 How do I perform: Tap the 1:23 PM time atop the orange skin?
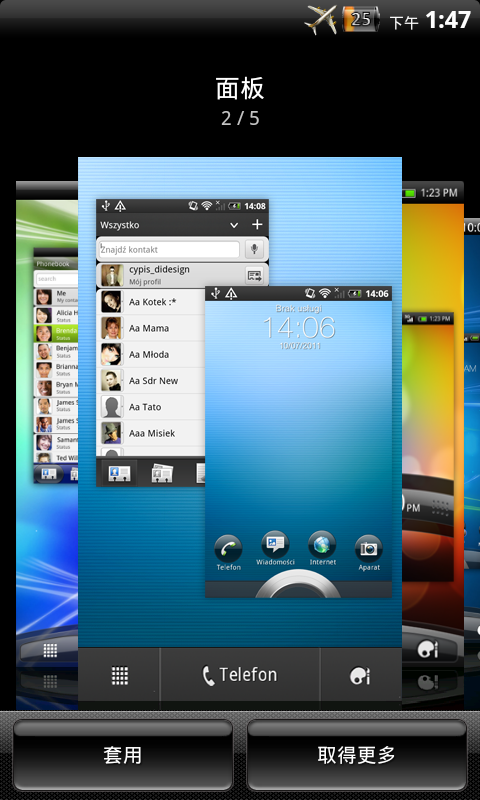tap(438, 193)
